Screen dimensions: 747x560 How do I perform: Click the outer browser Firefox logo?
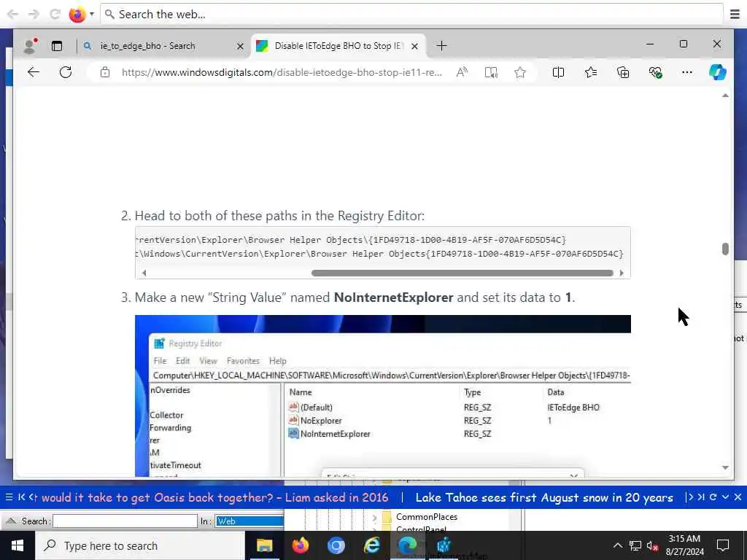77,14
